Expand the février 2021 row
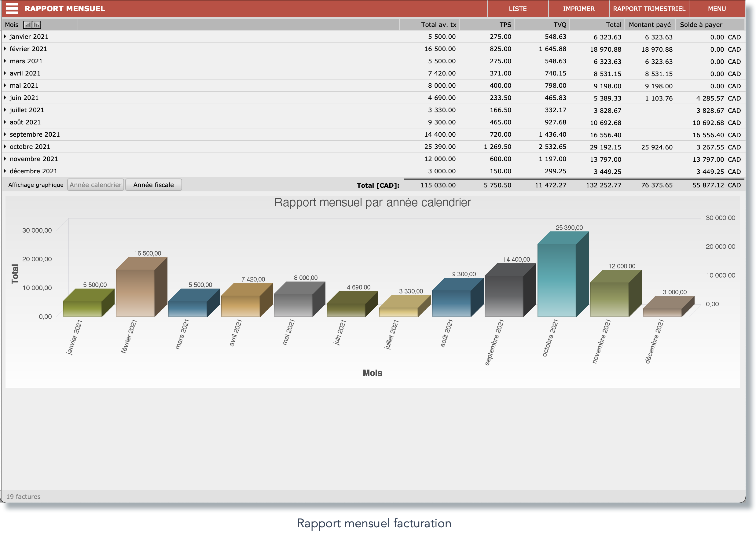This screenshot has height=538, width=756. 5,49
